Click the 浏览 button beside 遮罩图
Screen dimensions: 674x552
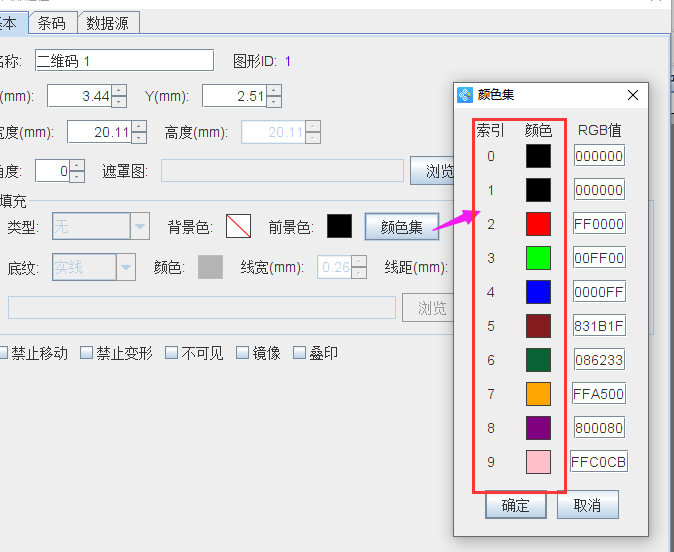[x=432, y=171]
